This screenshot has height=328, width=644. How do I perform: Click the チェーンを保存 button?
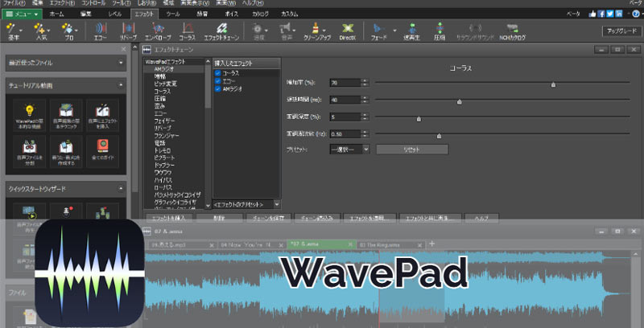pyautogui.click(x=269, y=218)
